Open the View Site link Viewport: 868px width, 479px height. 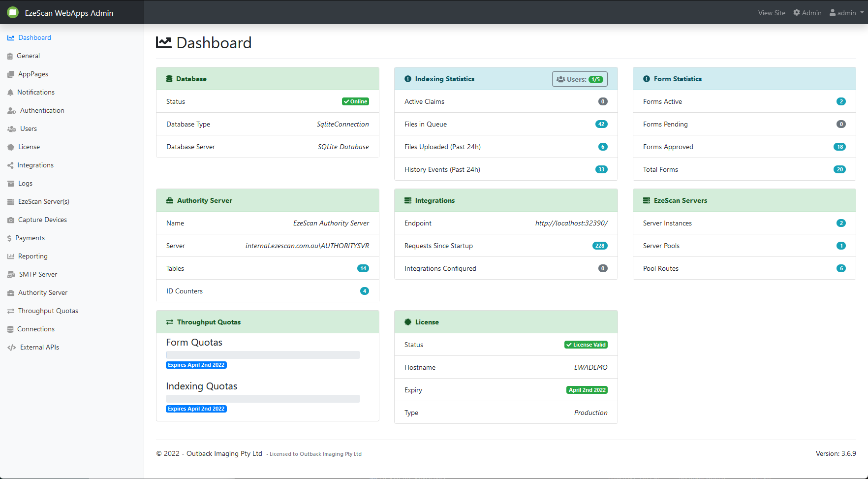coord(772,13)
